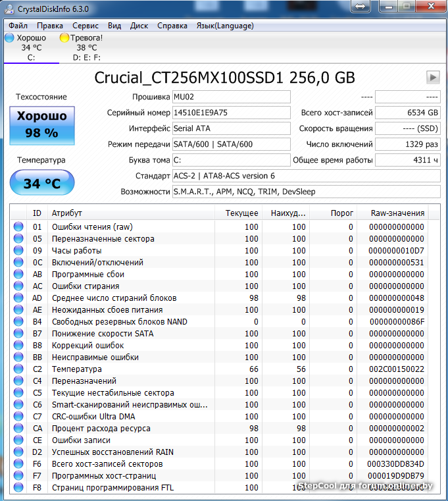Open the Диск menu

tap(139, 26)
